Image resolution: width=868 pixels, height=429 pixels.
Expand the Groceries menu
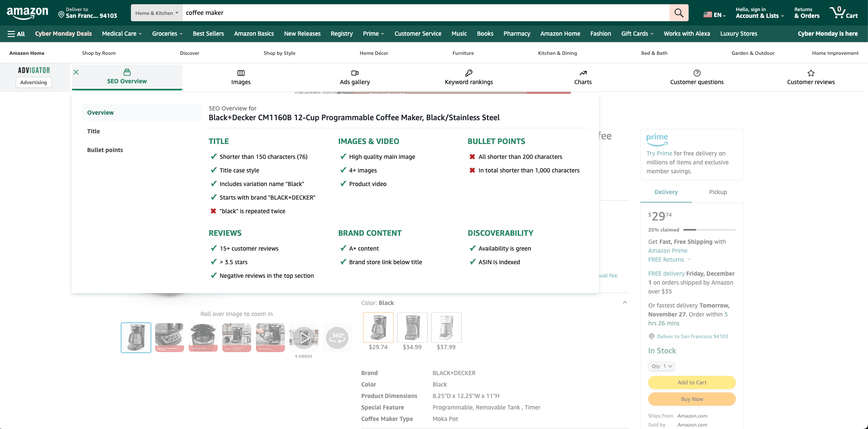[x=167, y=34]
